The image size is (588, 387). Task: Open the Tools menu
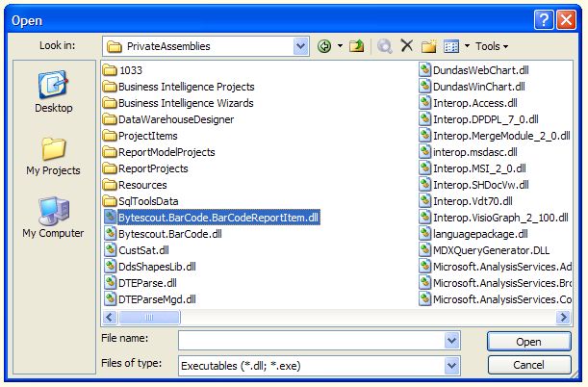point(492,46)
